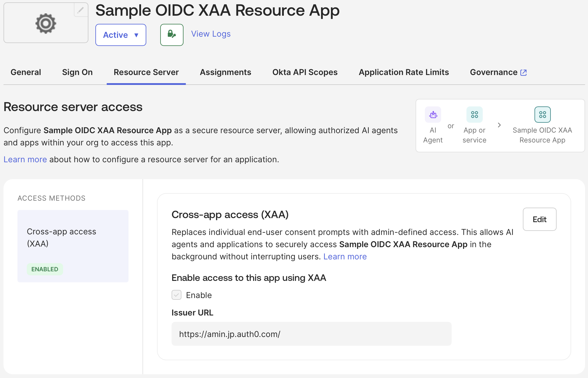
Task: Open the Application Rate Limits tab
Action: coord(404,72)
